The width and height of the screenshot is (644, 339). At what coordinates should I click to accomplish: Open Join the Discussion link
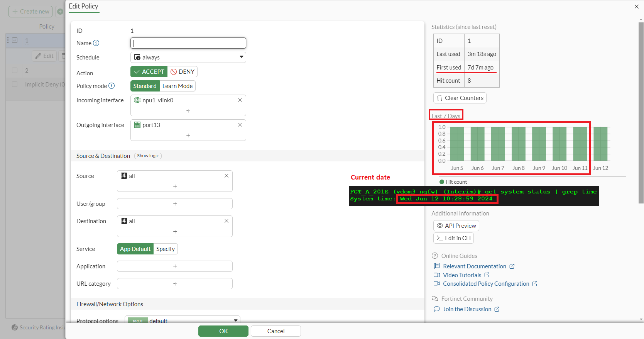pos(467,309)
